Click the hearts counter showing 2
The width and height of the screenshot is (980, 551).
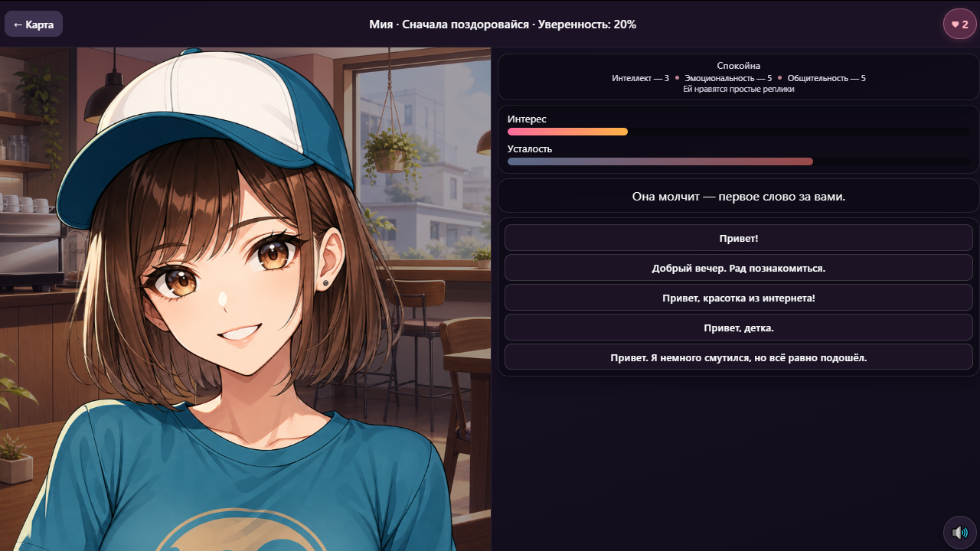coord(960,24)
